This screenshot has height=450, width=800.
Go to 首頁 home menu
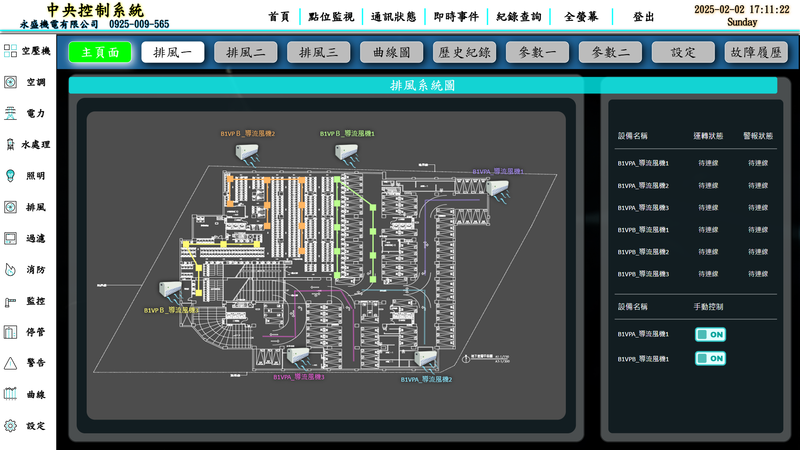[x=279, y=17]
